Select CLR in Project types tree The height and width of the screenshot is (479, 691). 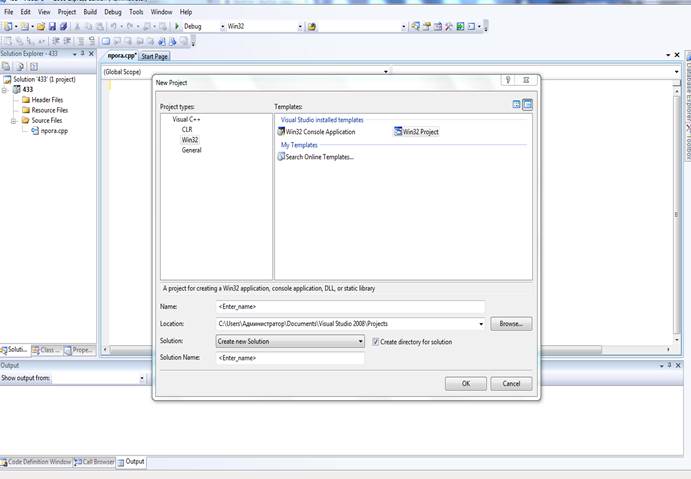click(187, 130)
